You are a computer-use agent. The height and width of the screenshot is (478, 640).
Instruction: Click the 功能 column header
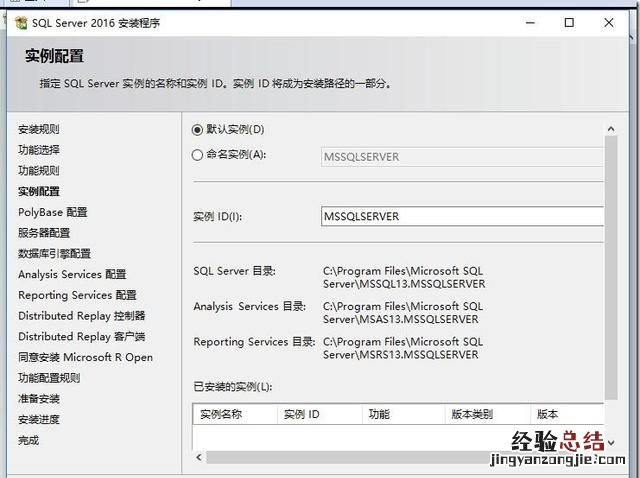click(x=379, y=414)
